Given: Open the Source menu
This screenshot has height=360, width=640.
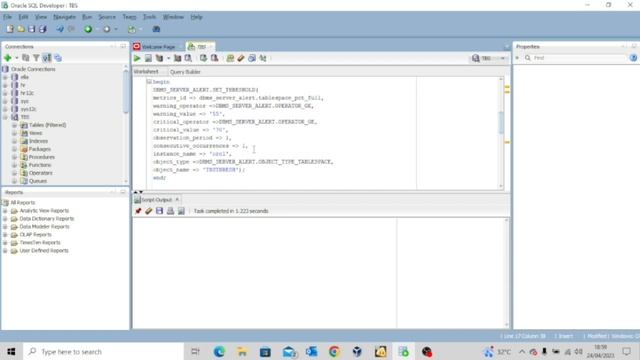Looking at the screenshot, I should pos(107,17).
